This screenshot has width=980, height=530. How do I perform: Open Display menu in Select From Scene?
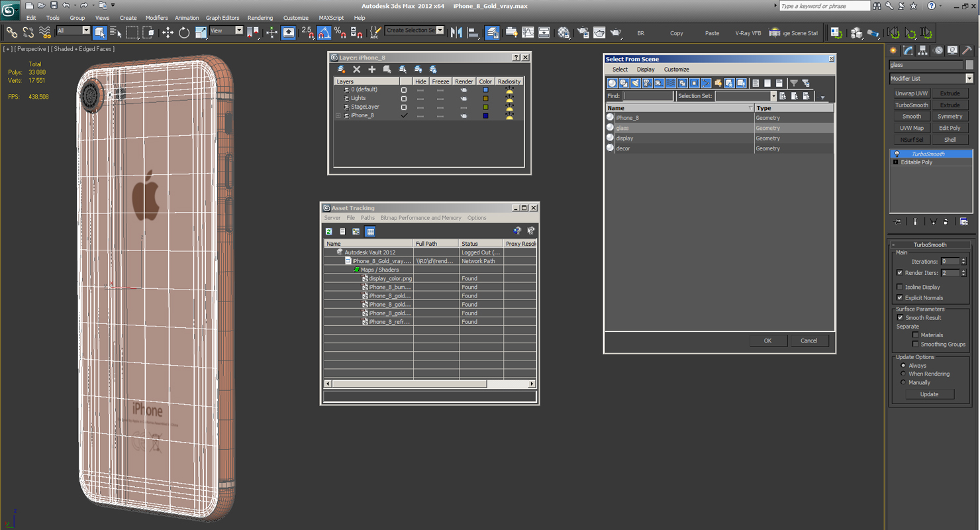[x=646, y=70]
